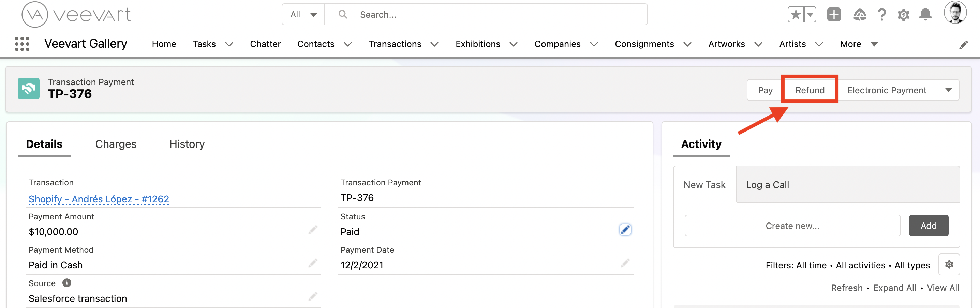The width and height of the screenshot is (980, 308).
Task: Expand the Transactions tab chevron
Action: point(435,45)
